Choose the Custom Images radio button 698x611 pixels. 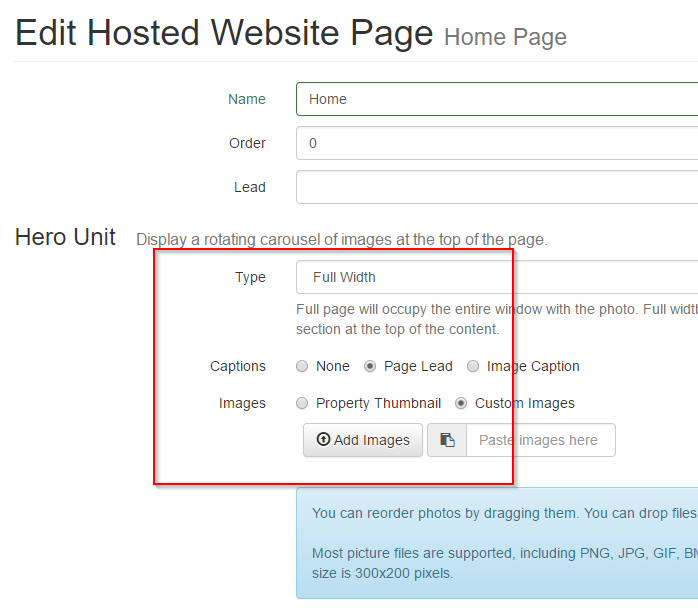point(461,403)
